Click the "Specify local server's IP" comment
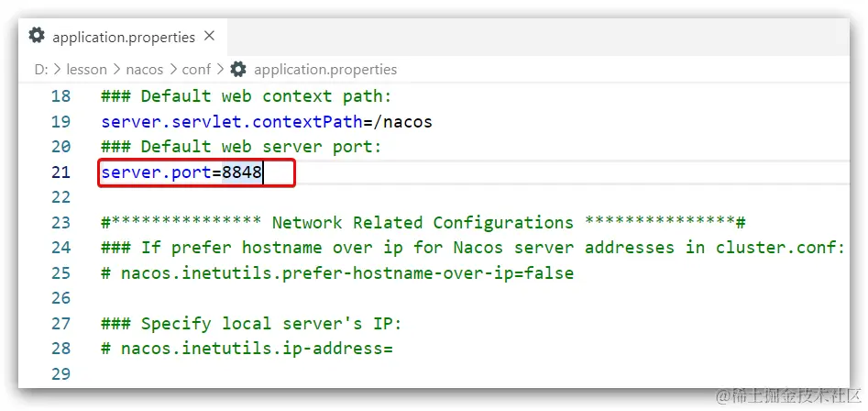This screenshot has width=868, height=411. coord(251,324)
